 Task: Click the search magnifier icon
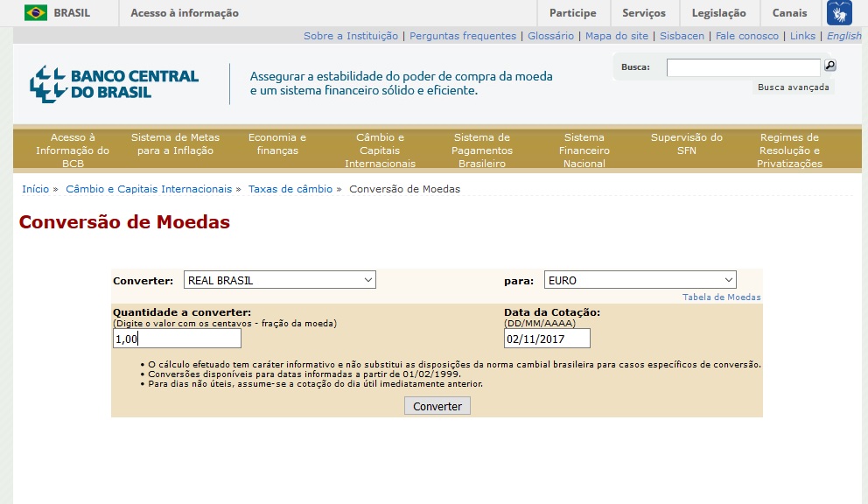coord(829,66)
